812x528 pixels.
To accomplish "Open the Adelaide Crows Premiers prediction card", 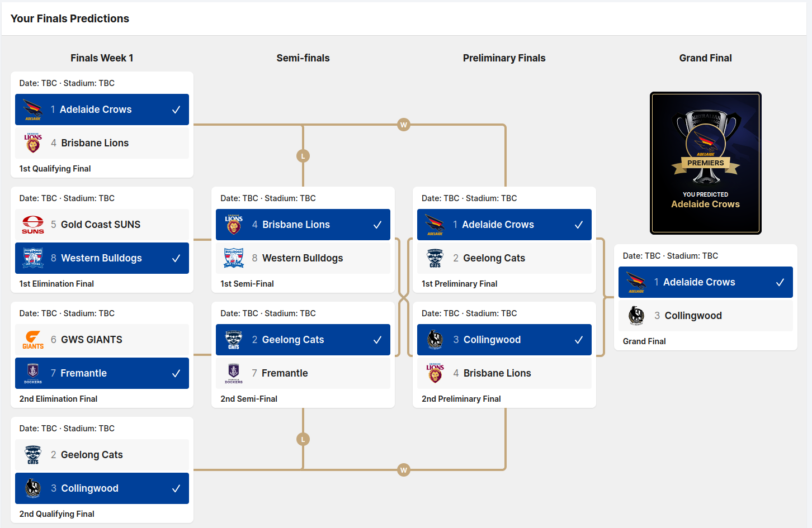I will click(706, 163).
